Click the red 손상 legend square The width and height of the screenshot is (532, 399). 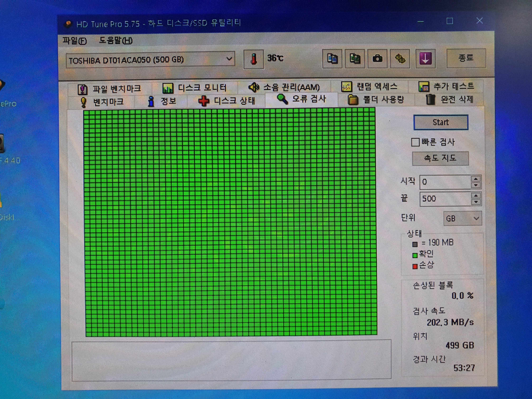point(415,267)
